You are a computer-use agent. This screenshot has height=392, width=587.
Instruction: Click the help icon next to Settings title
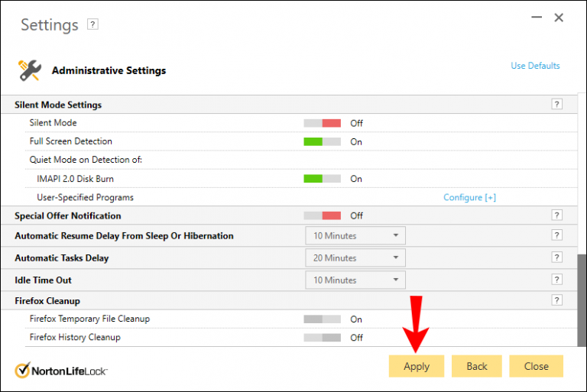[93, 24]
